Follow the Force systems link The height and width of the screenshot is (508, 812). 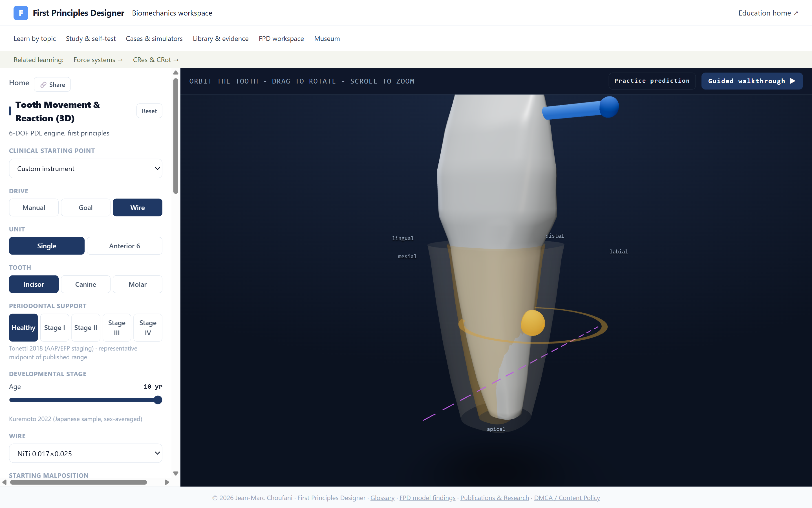pyautogui.click(x=98, y=60)
